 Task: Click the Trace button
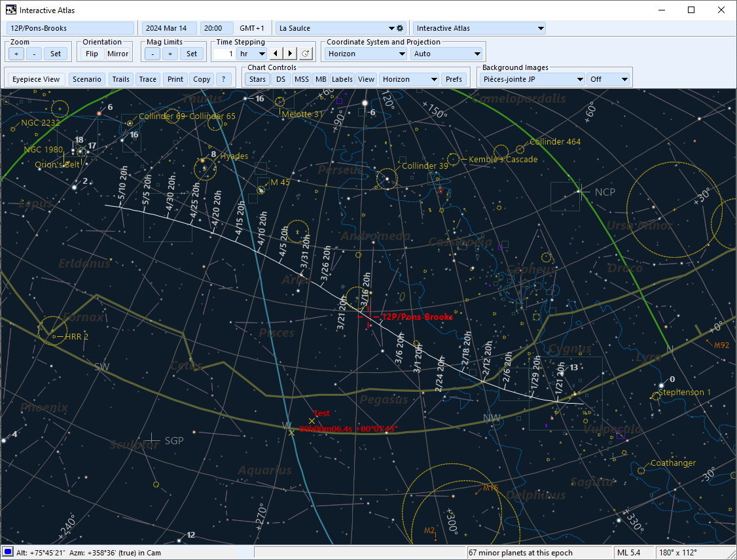tap(147, 79)
